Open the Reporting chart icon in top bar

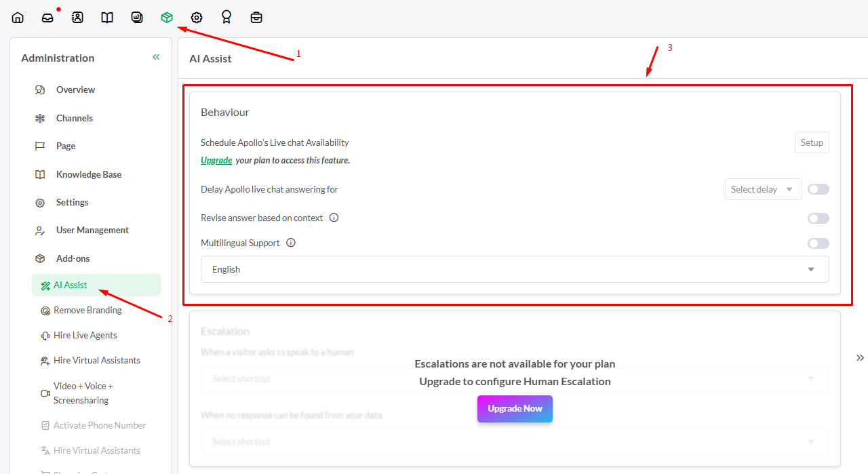pos(137,18)
